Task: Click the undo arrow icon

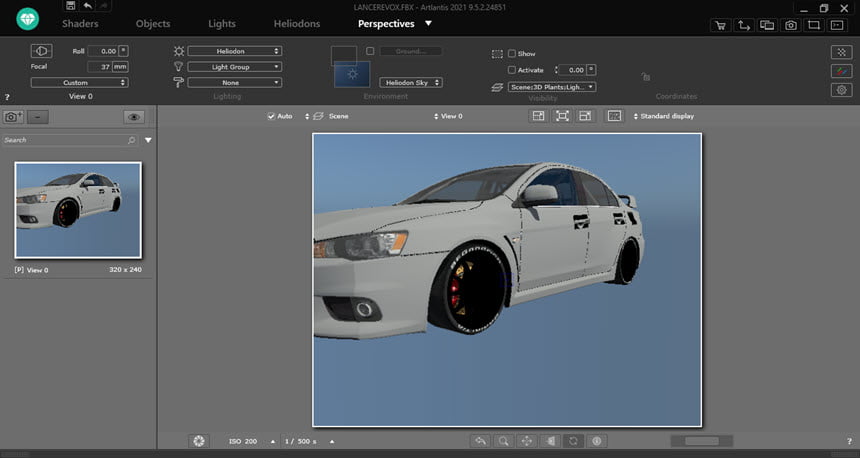Action: pos(88,6)
